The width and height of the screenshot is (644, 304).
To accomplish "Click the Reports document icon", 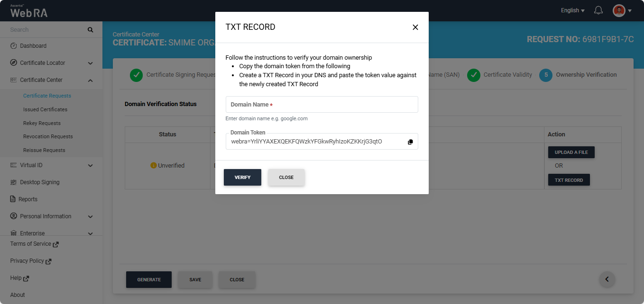I will (13, 199).
